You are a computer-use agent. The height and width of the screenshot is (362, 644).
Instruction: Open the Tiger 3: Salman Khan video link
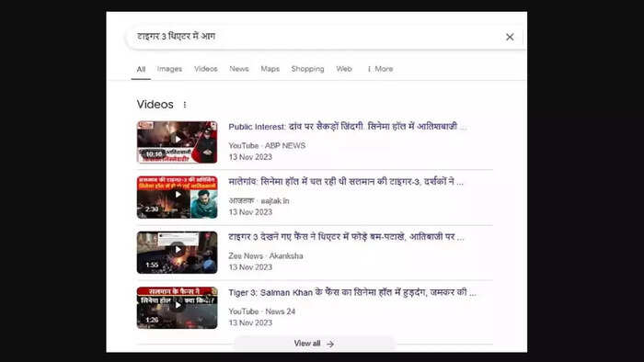(x=352, y=293)
